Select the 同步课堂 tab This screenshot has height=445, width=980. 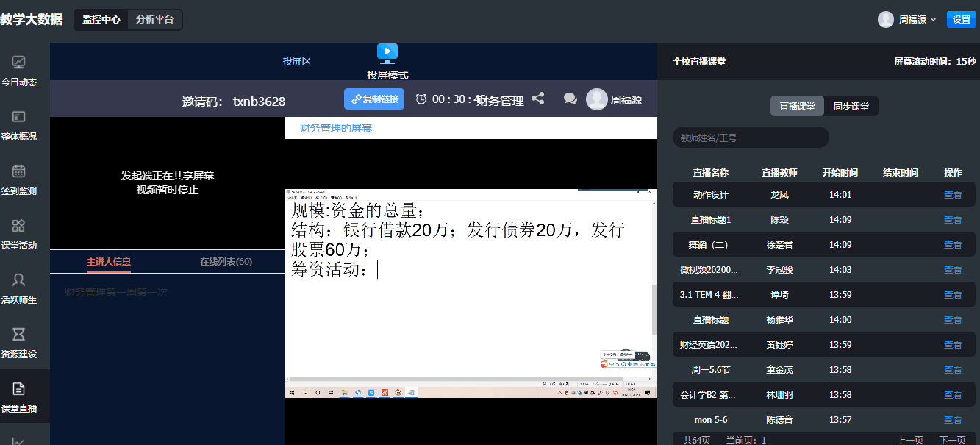coord(851,106)
